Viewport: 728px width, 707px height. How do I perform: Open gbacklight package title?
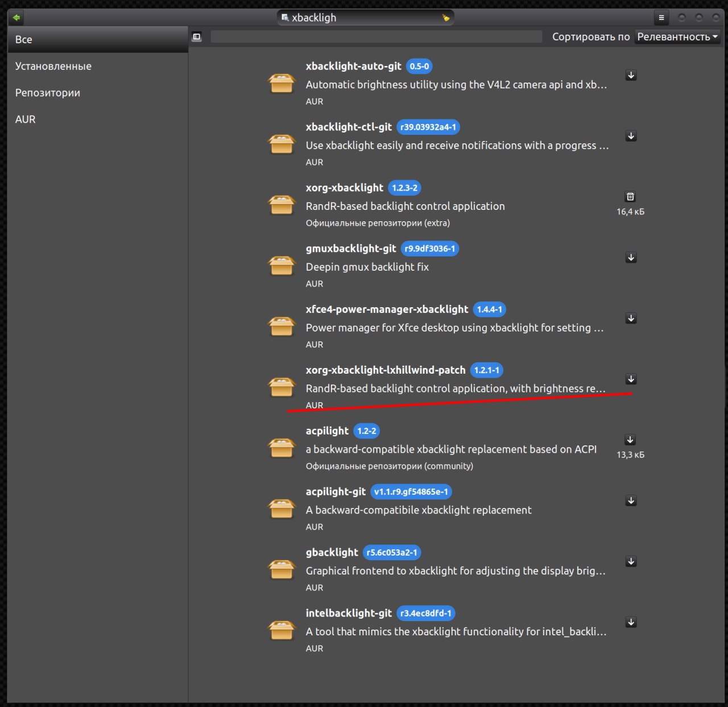pos(332,552)
